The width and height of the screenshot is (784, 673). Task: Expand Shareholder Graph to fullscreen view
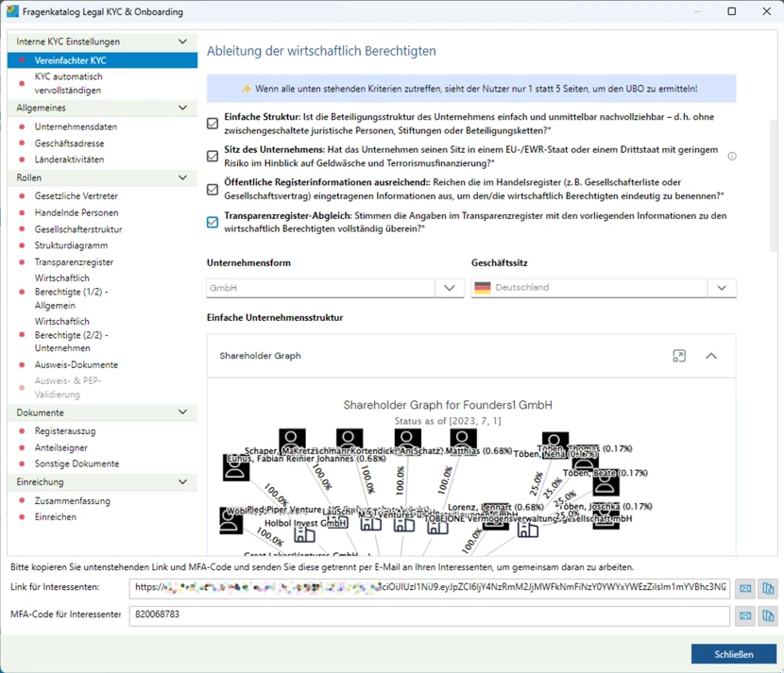[679, 356]
